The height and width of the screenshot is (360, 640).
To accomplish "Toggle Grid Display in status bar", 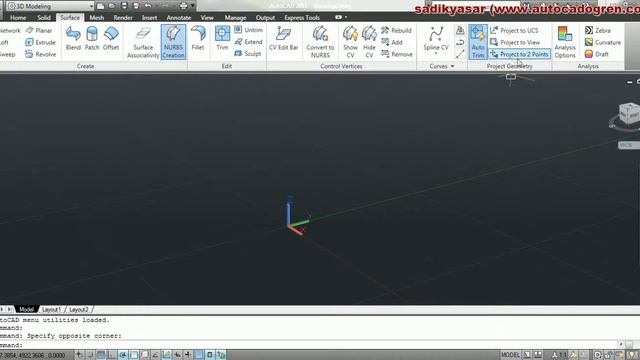I will 100,355.
